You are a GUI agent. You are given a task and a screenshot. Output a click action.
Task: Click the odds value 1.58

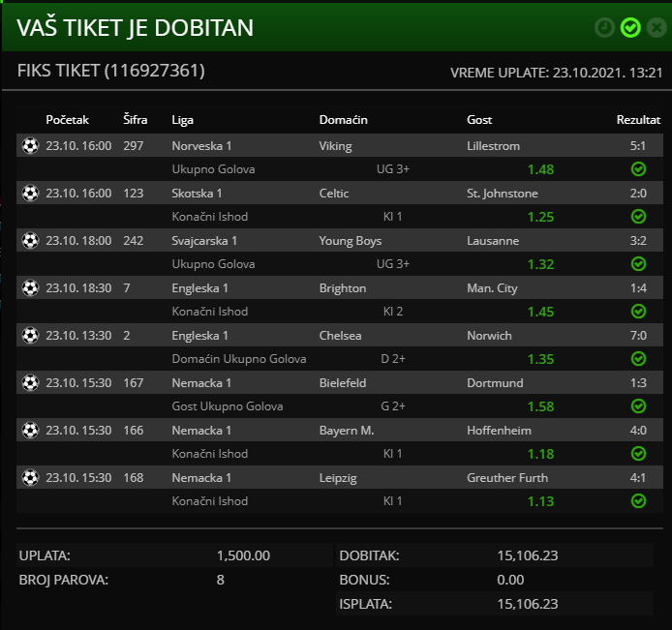point(540,406)
